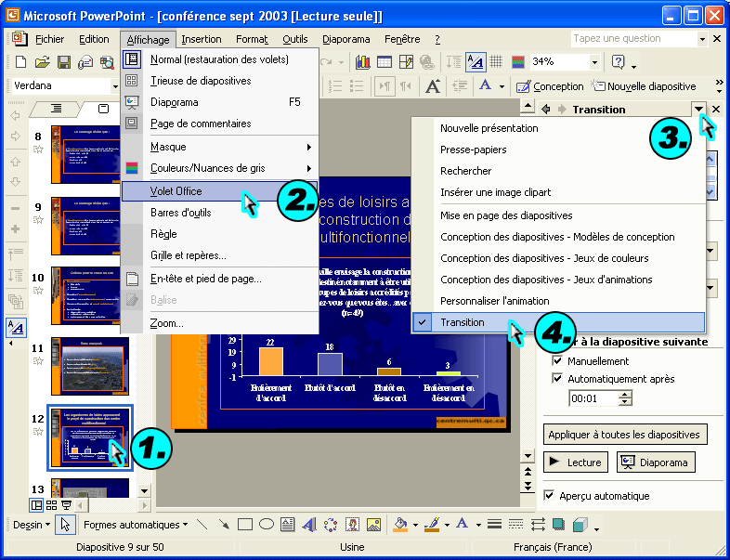Choose Volet Office menu entry
730x560 pixels.
[x=219, y=191]
